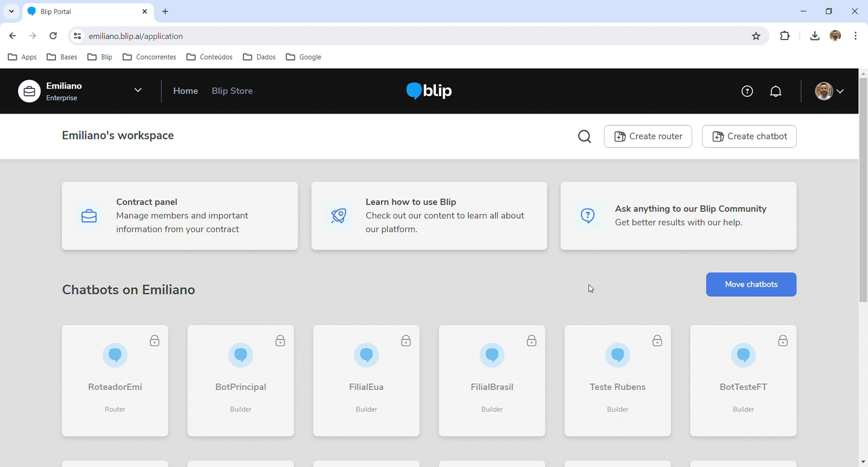Viewport: 868px width, 467px height.
Task: Open the Blip bookmarks folder
Action: click(100, 57)
